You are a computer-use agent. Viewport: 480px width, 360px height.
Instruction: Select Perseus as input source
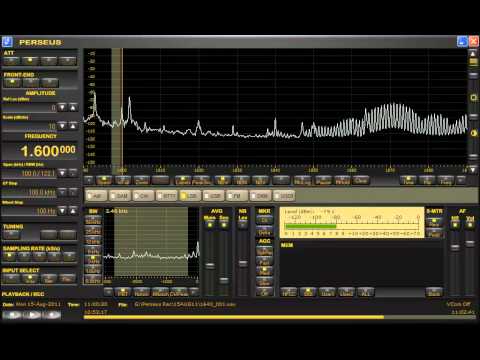tap(11, 278)
